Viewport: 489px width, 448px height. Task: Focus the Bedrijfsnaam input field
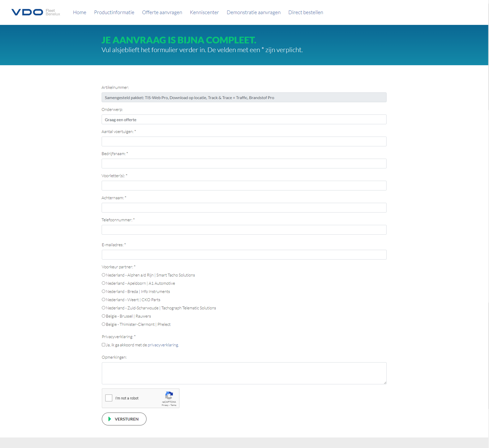click(244, 163)
